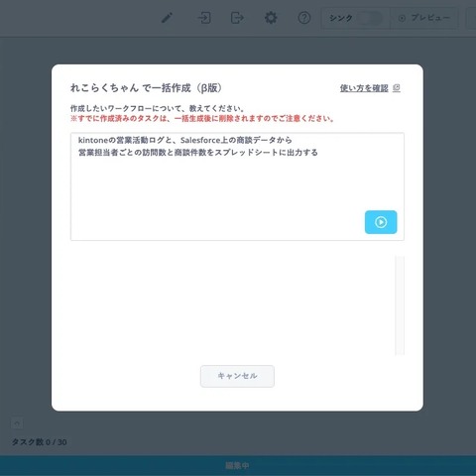
Task: Click the external link icon beside 使い方を確認
Action: pos(397,88)
